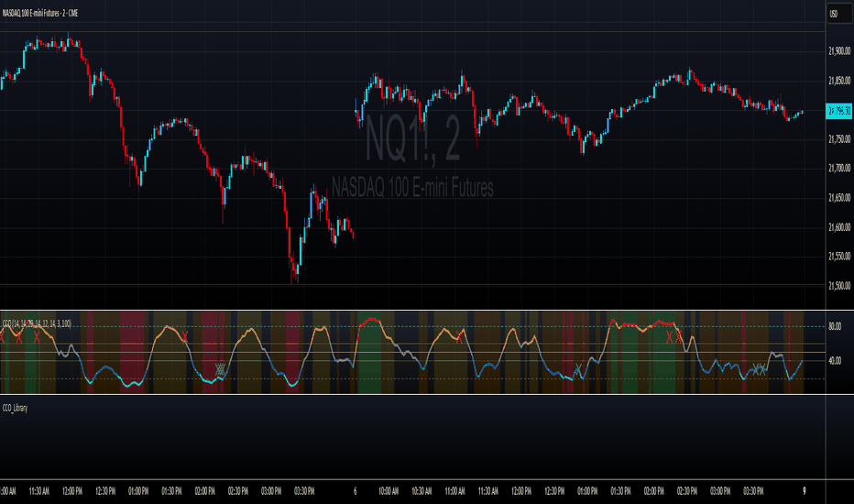Click the 80.00 level on CCO scale
This screenshot has width=854, height=504.
pyautogui.click(x=835, y=326)
